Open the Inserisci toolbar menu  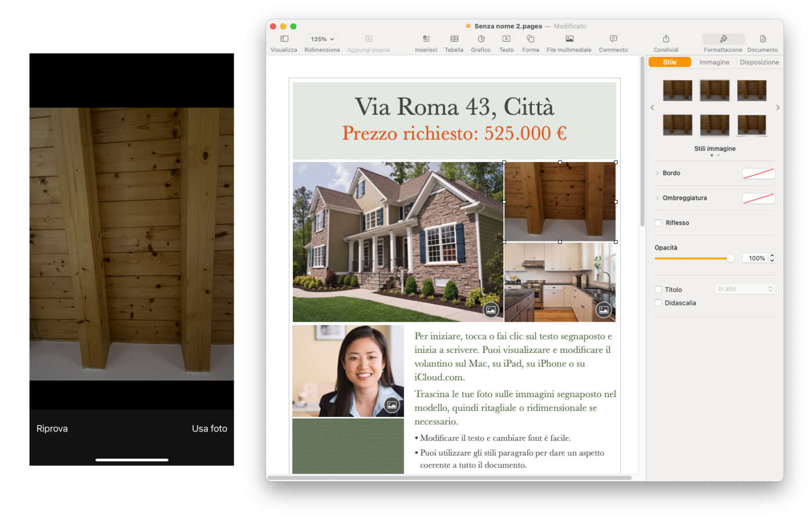(426, 39)
